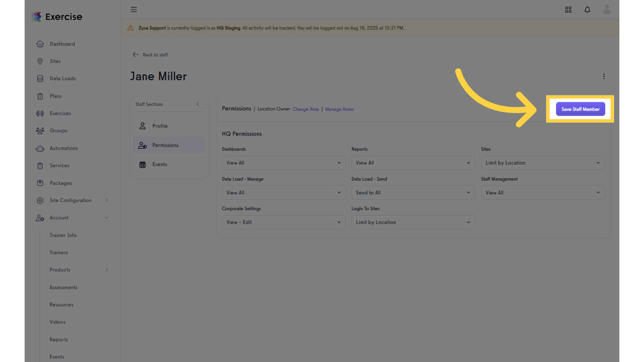Open the Dashboards permission dropdown
The image size is (644, 362).
tap(283, 163)
